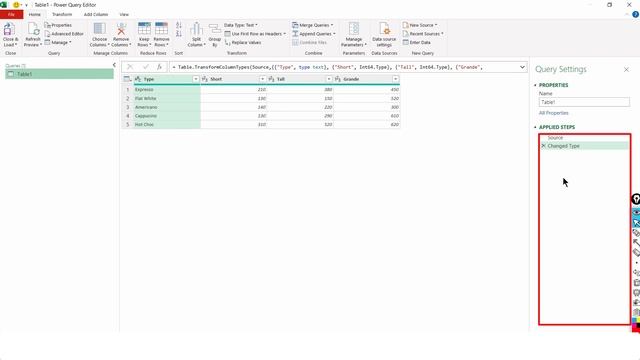Confirm the formula with the checkmark
Screen dimensions: 640x360
click(x=145, y=67)
